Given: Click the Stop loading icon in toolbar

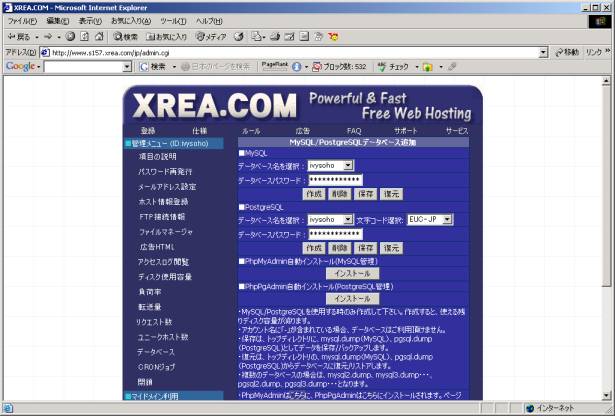Looking at the screenshot, I should (x=70, y=36).
